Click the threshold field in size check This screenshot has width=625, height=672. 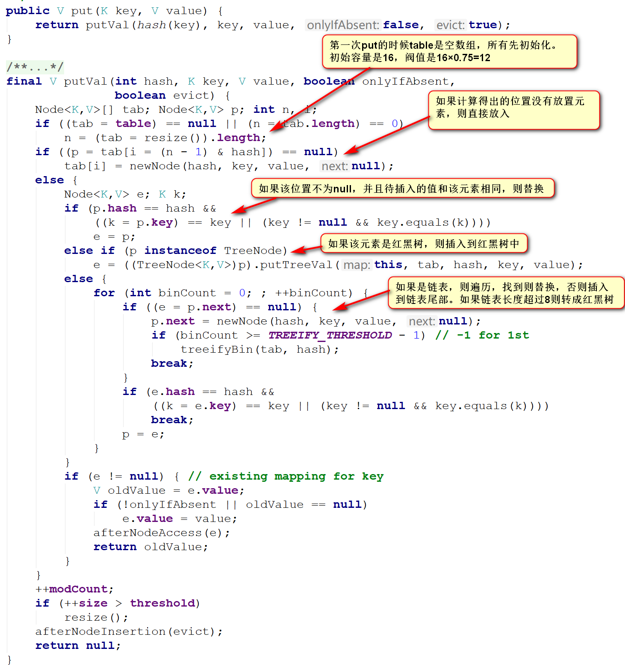tap(162, 604)
